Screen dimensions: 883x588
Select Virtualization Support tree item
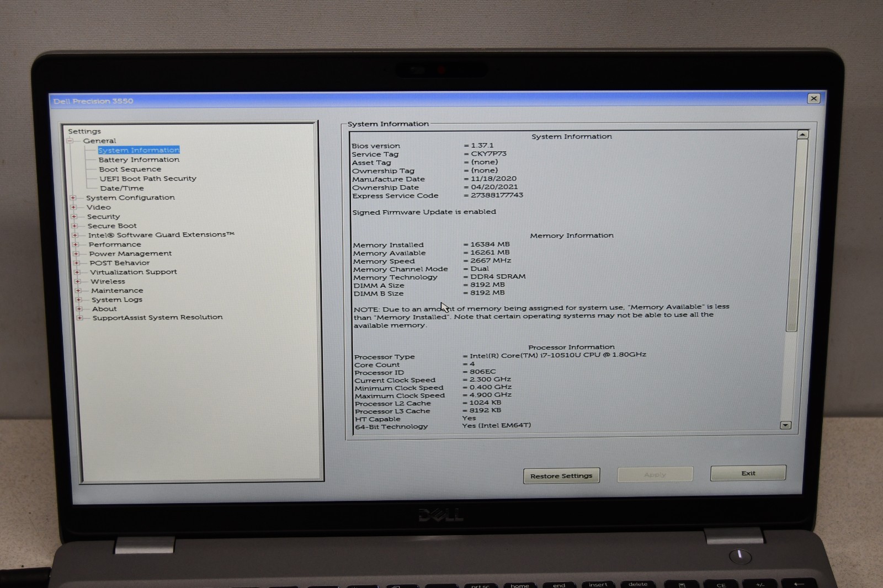click(x=134, y=272)
